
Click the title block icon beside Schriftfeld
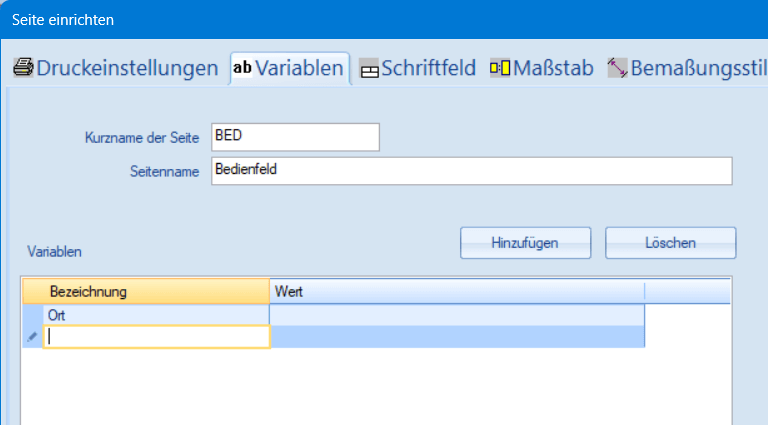(x=369, y=69)
